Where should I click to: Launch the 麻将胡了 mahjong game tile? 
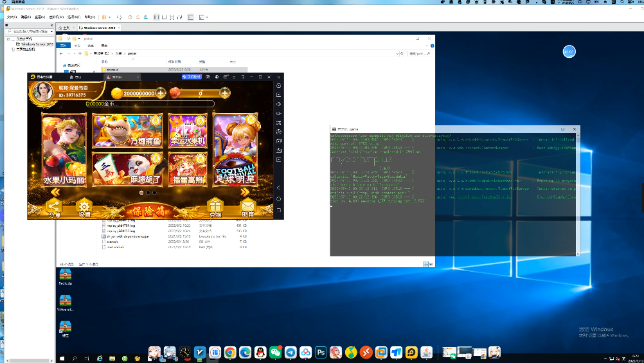[127, 169]
